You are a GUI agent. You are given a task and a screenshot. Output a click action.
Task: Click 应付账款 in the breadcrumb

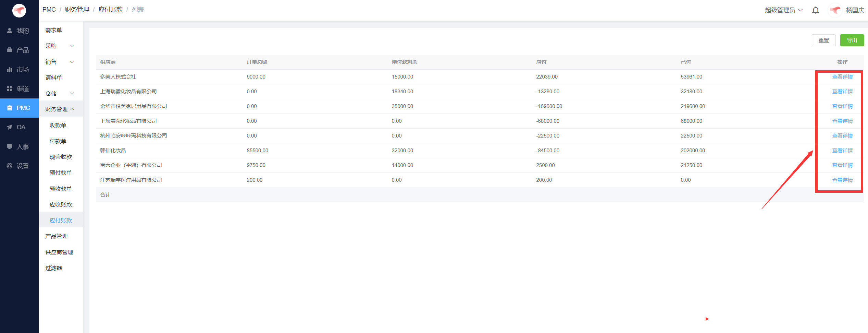pos(111,10)
